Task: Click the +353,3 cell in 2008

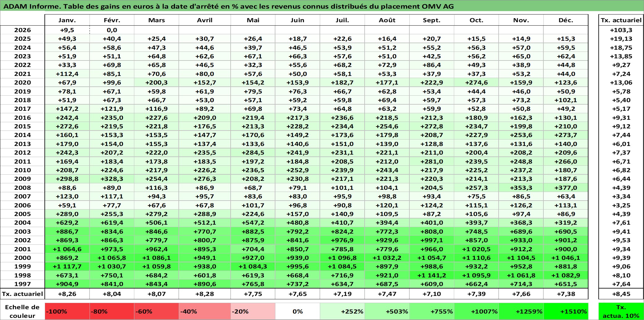Action: (x=521, y=188)
